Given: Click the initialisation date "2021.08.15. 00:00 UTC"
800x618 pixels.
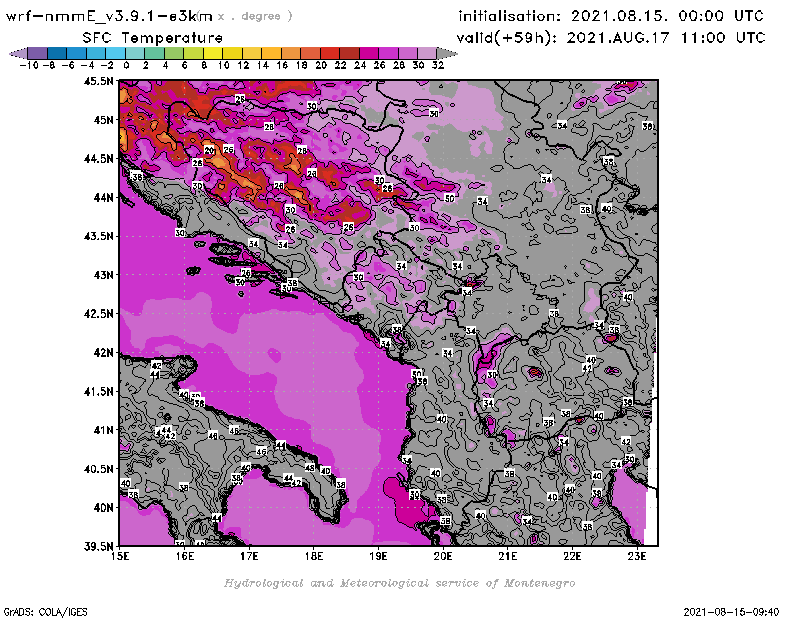Looking at the screenshot, I should click(667, 16).
